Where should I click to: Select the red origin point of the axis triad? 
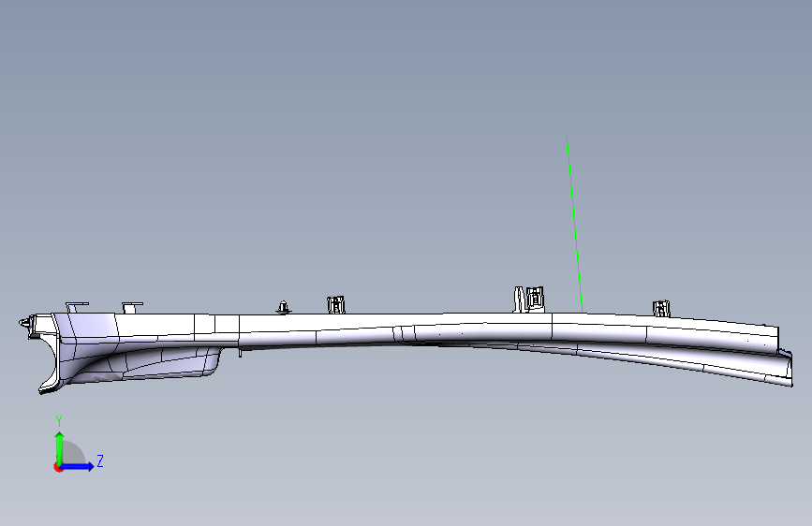pos(58,467)
